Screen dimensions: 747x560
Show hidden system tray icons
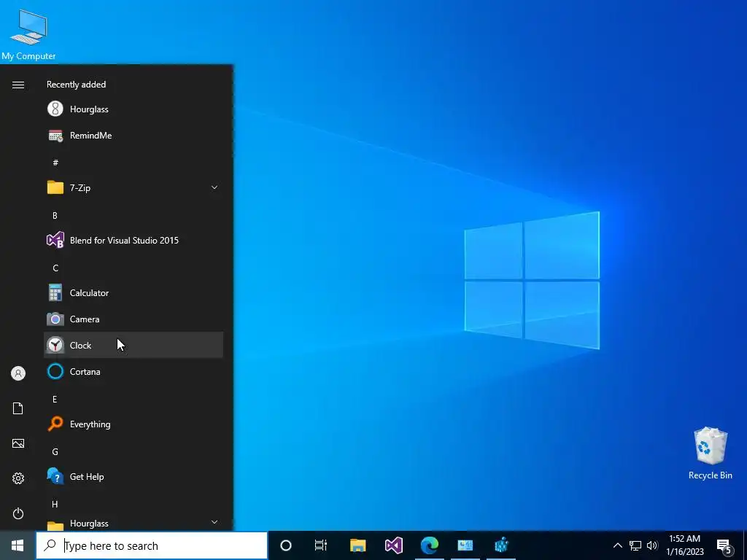click(617, 545)
